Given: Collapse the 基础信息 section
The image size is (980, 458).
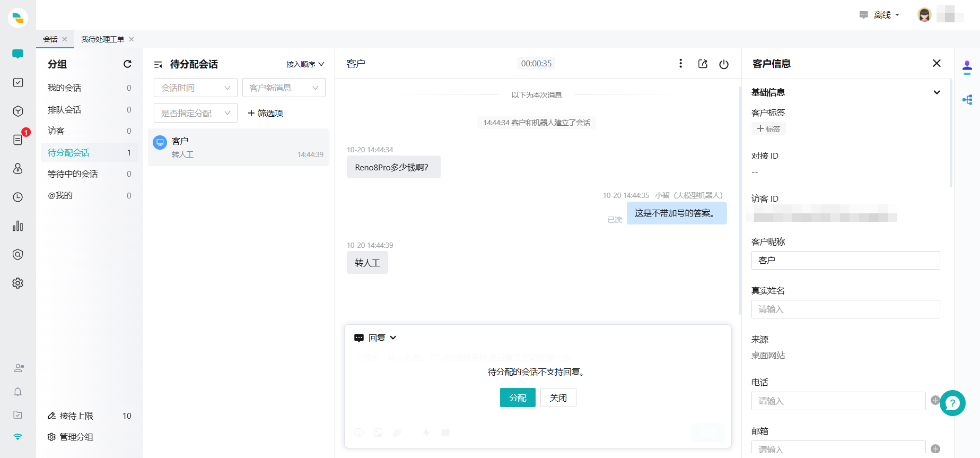Looking at the screenshot, I should click(x=937, y=92).
